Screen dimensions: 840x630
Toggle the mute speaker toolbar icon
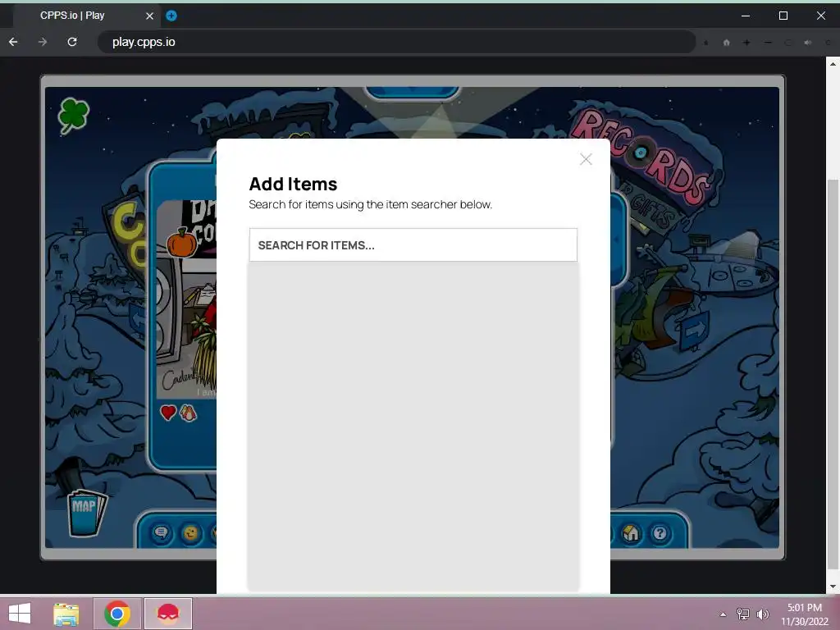click(808, 43)
